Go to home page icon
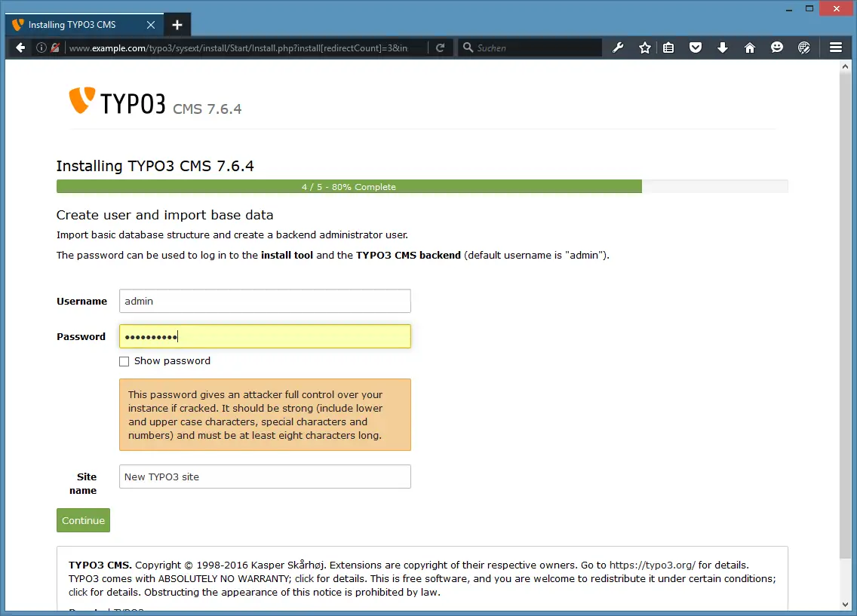857x616 pixels. pyautogui.click(x=750, y=48)
